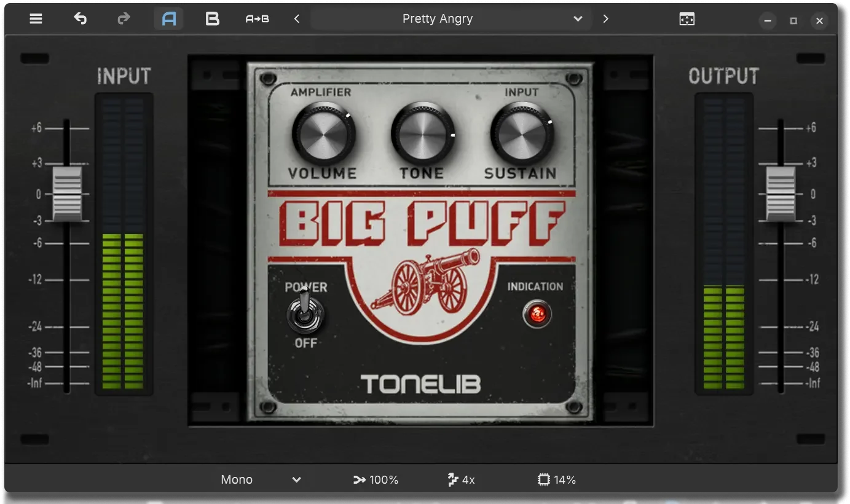Click the Output level fader handle
The image size is (850, 504).
[781, 194]
